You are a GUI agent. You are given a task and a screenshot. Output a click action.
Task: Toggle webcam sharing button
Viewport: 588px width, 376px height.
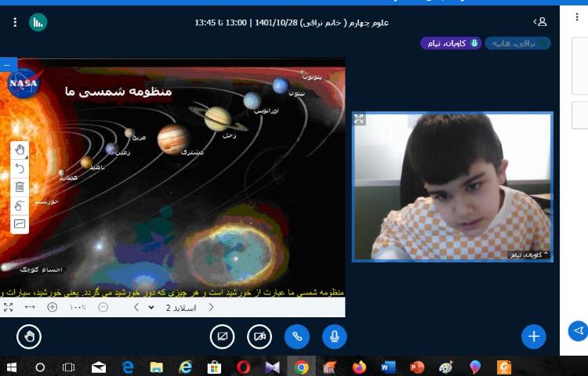point(260,336)
